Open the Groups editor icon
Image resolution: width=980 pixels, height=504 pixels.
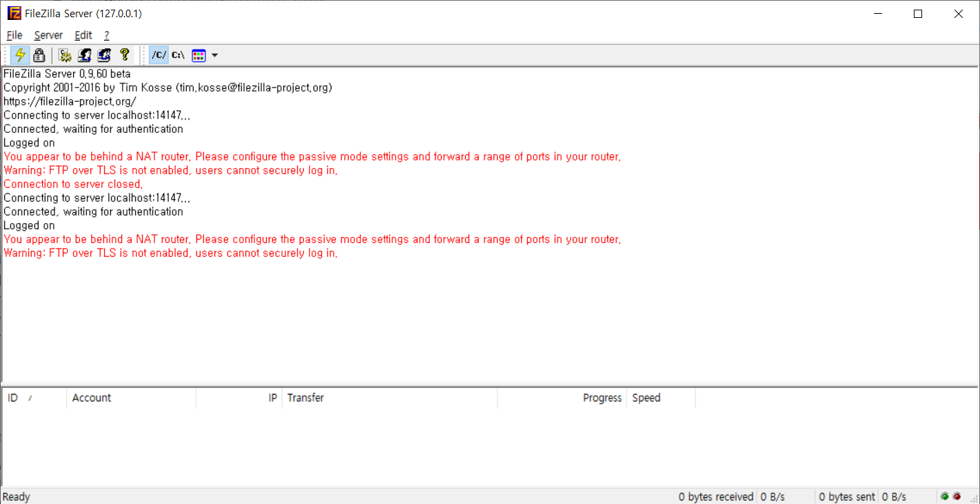pos(104,55)
